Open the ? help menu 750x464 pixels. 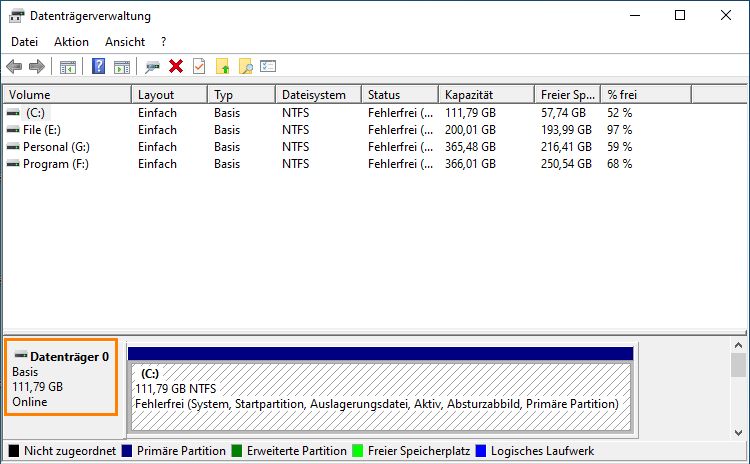164,42
